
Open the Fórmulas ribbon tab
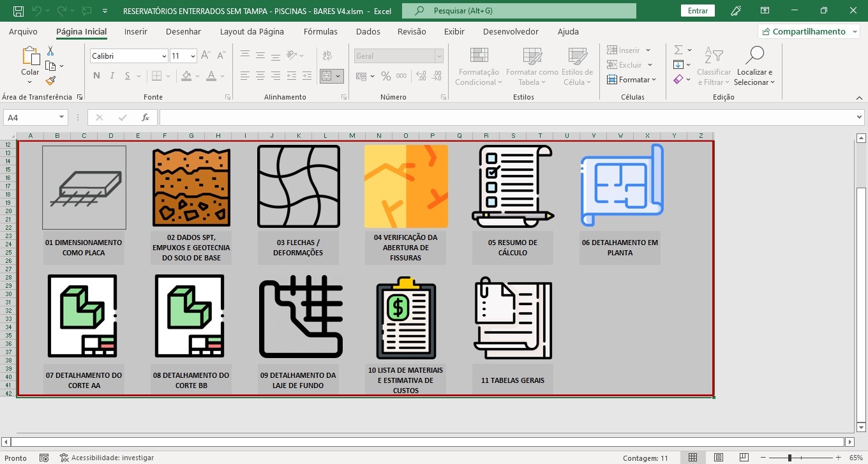point(320,31)
